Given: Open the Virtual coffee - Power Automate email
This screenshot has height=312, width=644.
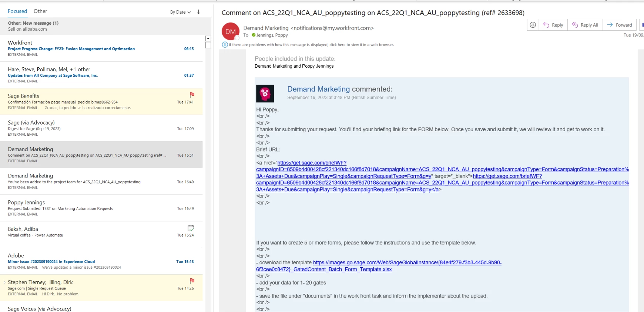Looking at the screenshot, I should point(101,235).
